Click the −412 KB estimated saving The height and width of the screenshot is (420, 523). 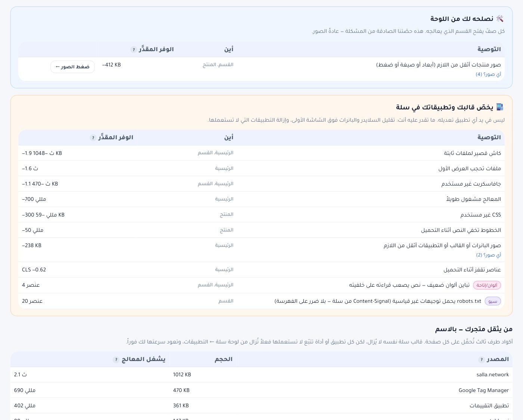(111, 65)
